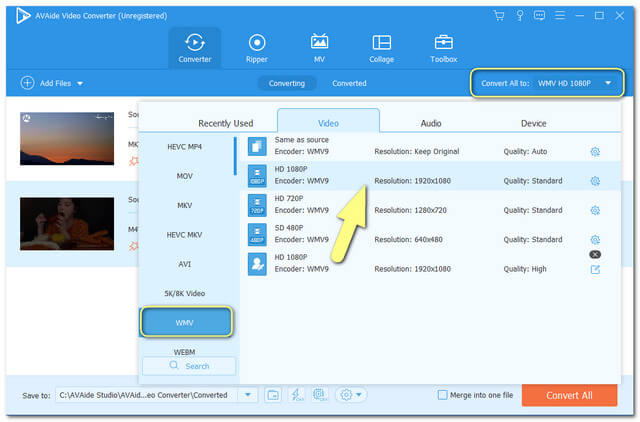Select the WMV format
640x422 pixels.
click(187, 322)
